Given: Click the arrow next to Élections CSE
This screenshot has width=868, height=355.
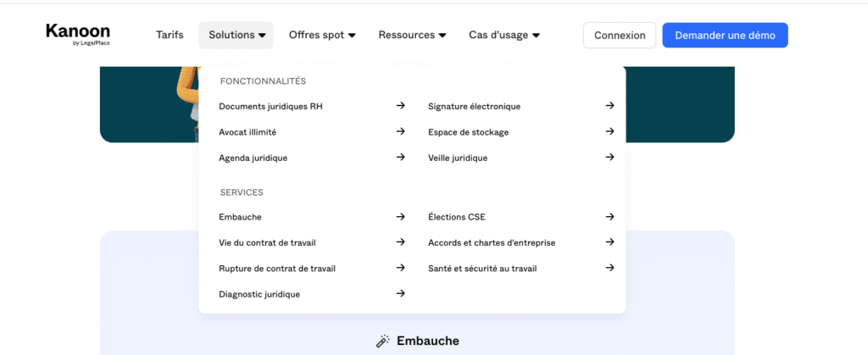Looking at the screenshot, I should tap(609, 217).
